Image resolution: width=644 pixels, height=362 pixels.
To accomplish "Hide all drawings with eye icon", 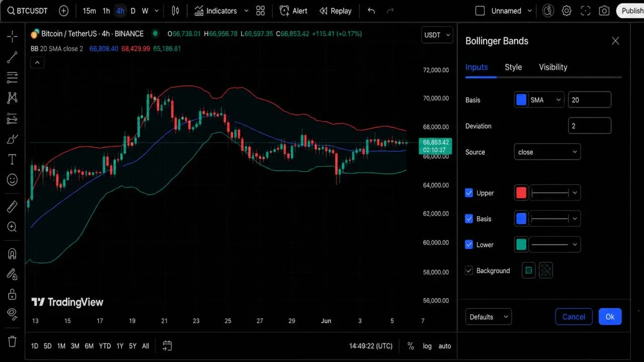I will click(12, 314).
